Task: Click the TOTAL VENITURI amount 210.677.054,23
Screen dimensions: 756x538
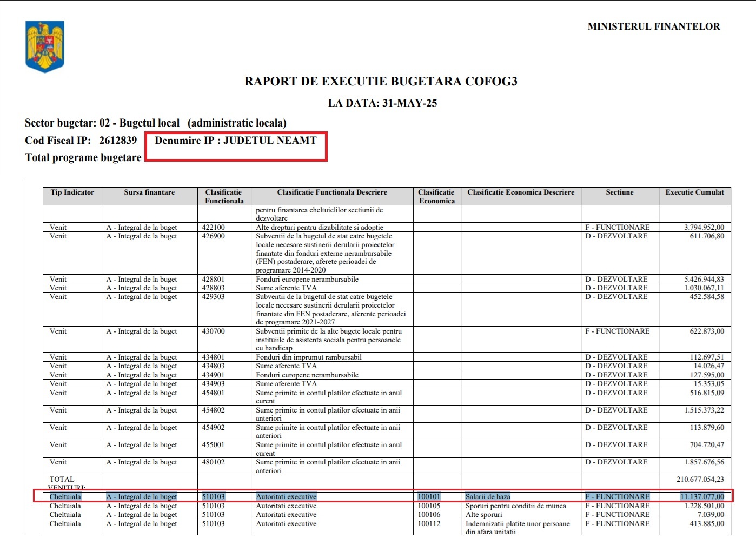Action: [700, 480]
